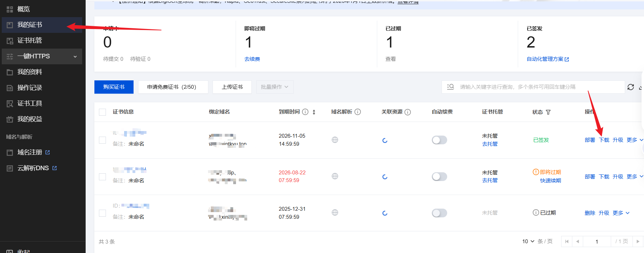Click the 域名解析 info icon
The image size is (644, 253).
click(x=358, y=112)
